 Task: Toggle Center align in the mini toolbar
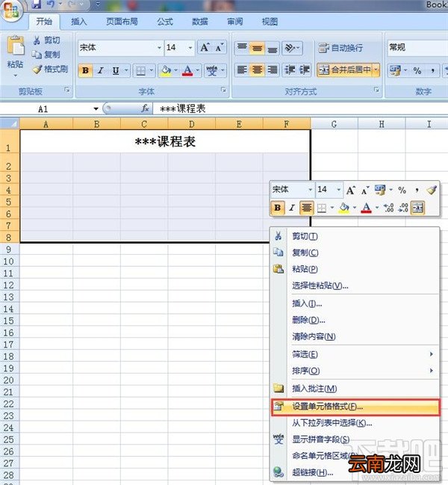(x=306, y=208)
